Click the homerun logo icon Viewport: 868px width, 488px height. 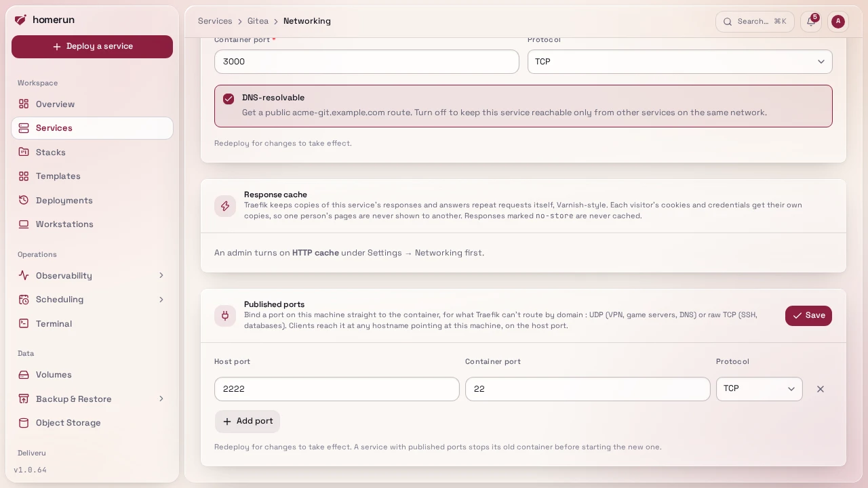tap(20, 20)
